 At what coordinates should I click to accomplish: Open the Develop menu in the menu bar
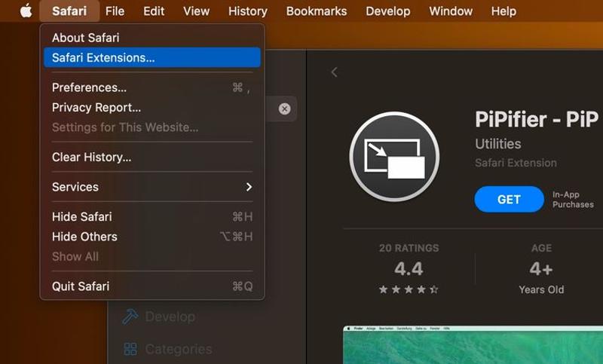(x=387, y=11)
